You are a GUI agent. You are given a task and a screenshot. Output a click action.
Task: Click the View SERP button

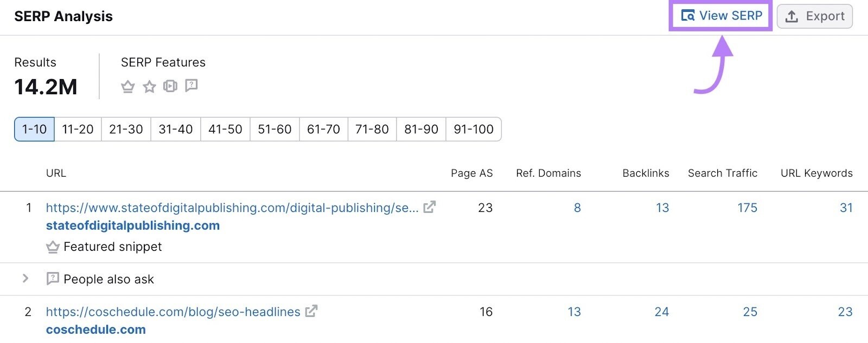[721, 16]
